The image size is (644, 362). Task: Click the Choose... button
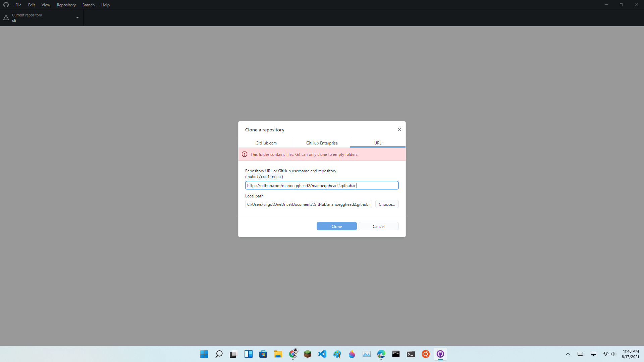click(387, 204)
